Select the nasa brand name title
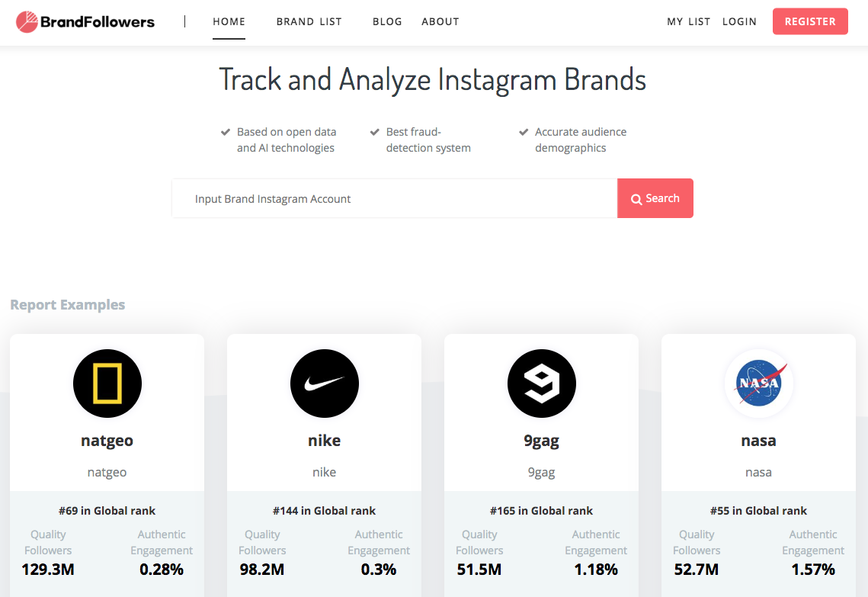Image resolution: width=868 pixels, height=597 pixels. tap(758, 441)
